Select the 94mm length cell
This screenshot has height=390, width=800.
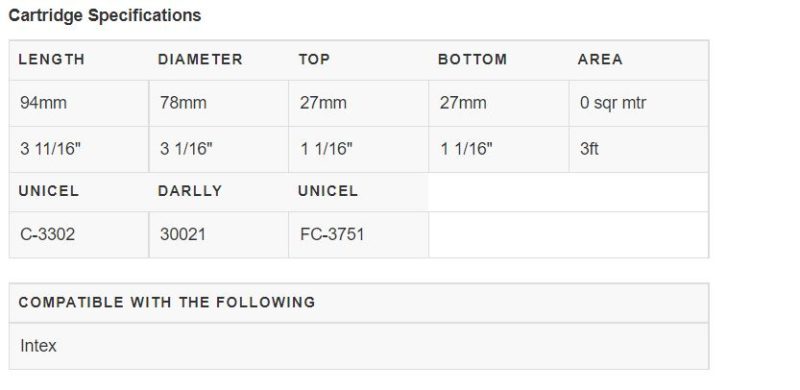[79, 103]
